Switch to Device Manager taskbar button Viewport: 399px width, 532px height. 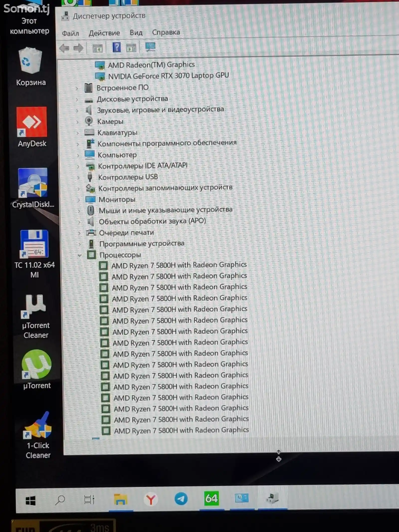tap(272, 498)
